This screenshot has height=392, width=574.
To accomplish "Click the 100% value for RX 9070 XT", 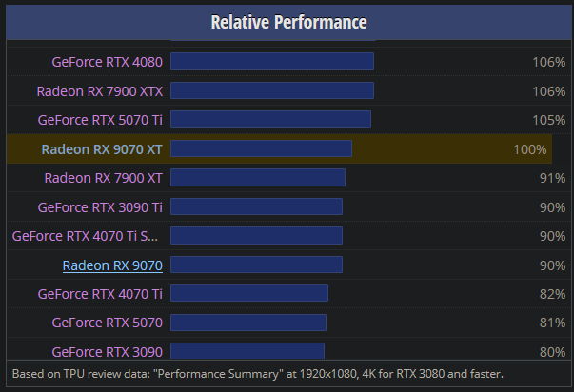I will [x=530, y=149].
